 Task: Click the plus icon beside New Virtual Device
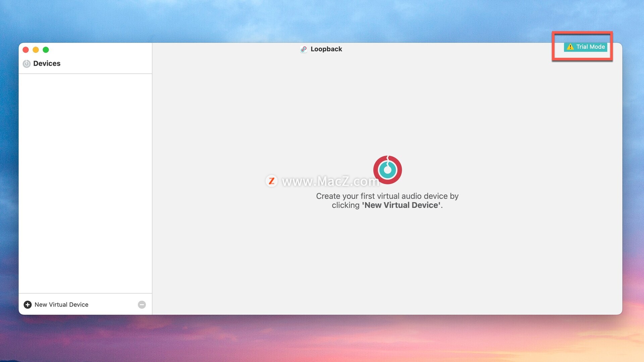28,304
